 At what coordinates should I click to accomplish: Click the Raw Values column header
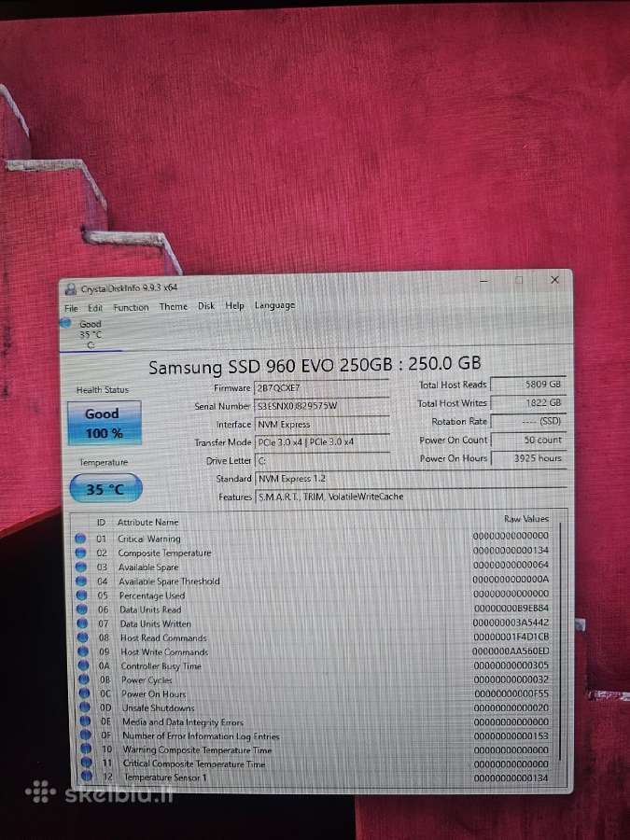(x=526, y=519)
